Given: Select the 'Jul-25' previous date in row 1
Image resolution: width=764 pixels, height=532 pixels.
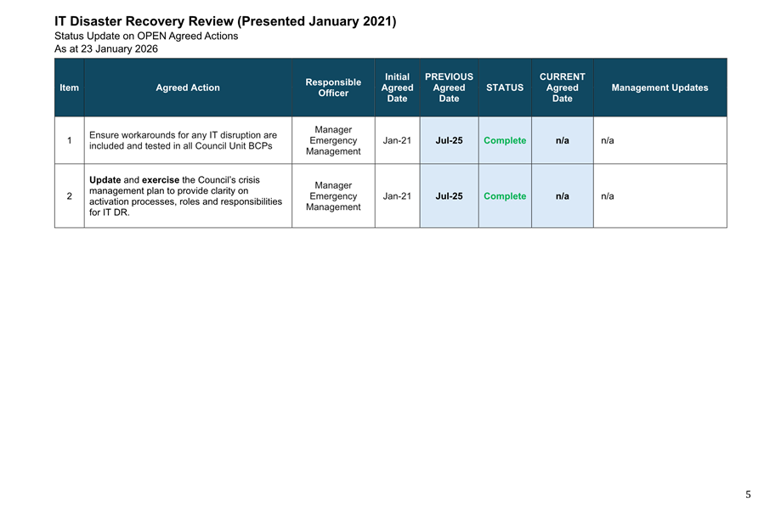Looking at the screenshot, I should (x=449, y=140).
